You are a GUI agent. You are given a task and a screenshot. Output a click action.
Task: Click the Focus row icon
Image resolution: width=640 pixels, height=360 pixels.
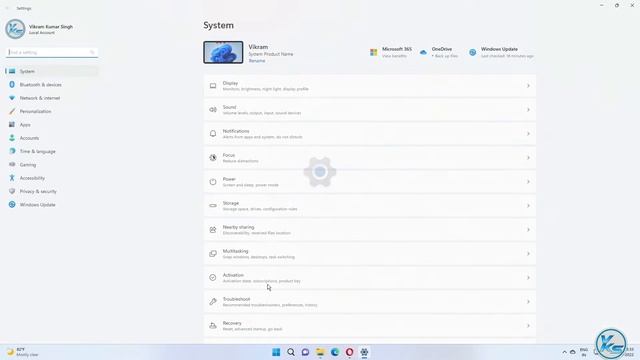click(x=213, y=158)
